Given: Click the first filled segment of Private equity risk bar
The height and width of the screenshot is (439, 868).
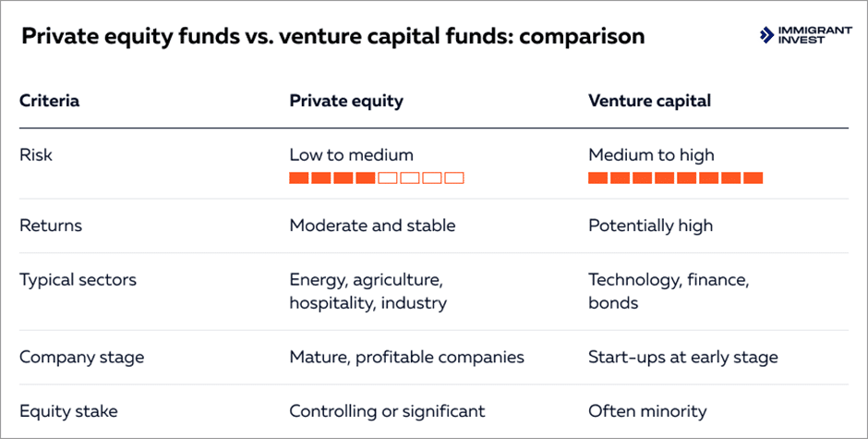Looking at the screenshot, I should 298,177.
